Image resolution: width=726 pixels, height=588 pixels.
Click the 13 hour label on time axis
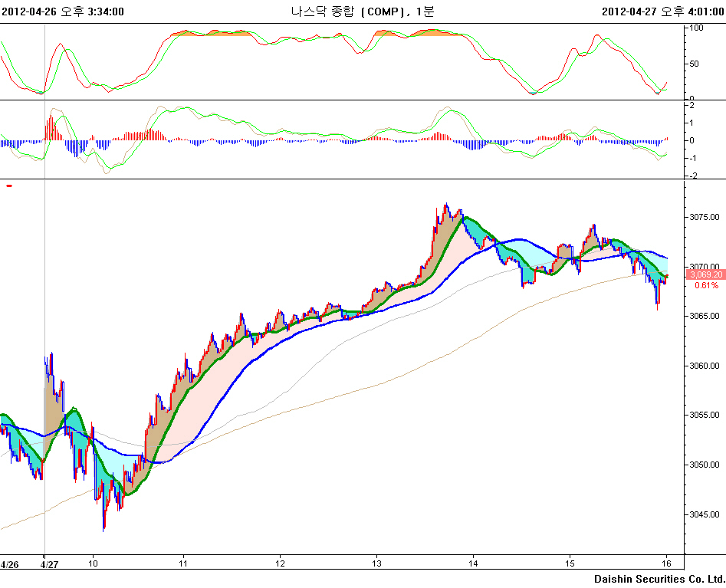pos(376,563)
